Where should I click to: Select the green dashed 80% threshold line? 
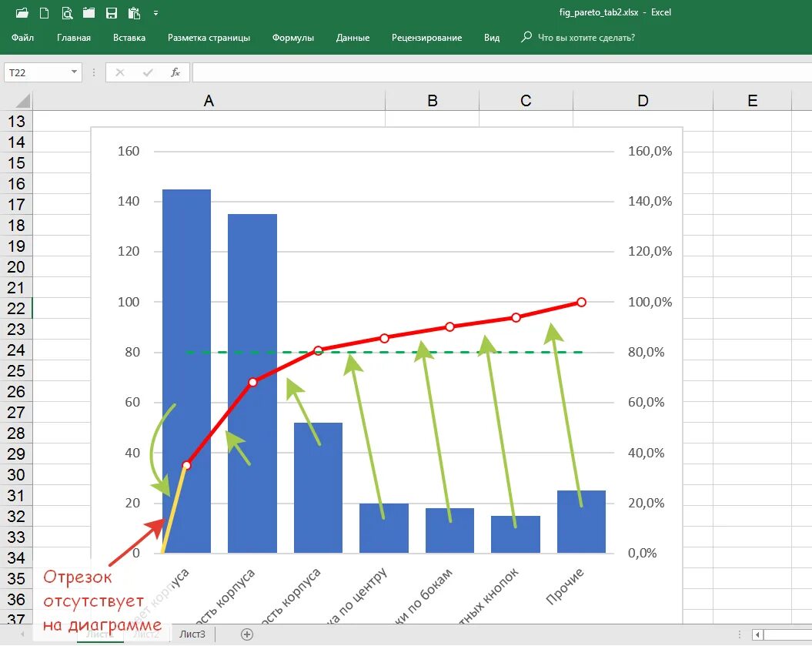[384, 353]
